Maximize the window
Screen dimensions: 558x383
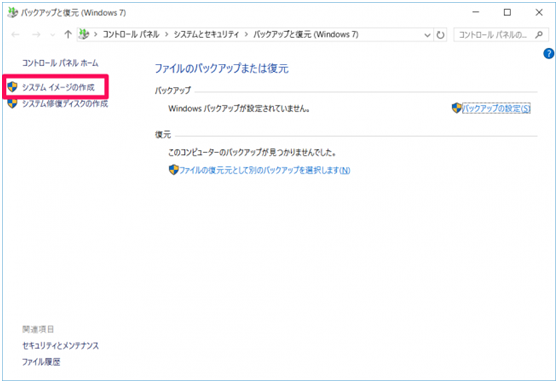pyautogui.click(x=507, y=12)
